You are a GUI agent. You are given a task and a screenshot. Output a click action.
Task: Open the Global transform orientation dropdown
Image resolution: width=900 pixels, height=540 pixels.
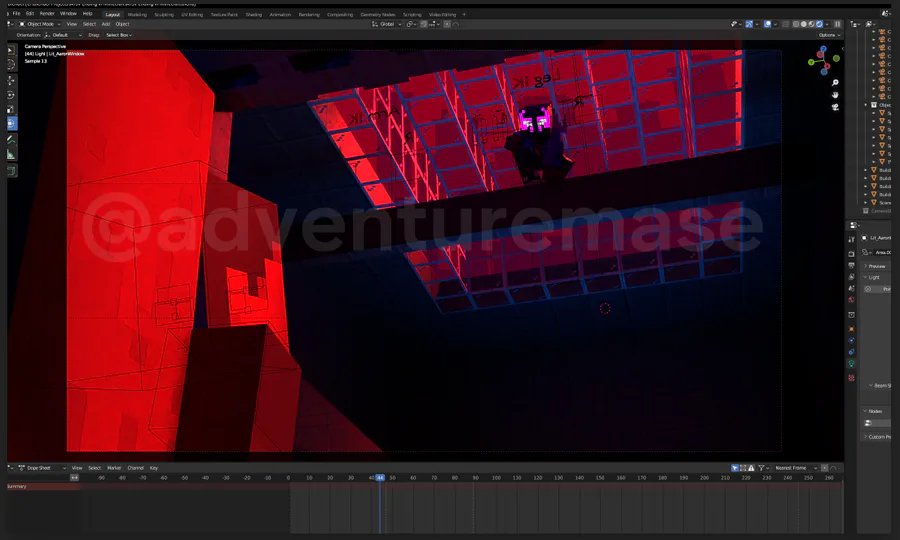click(x=387, y=24)
